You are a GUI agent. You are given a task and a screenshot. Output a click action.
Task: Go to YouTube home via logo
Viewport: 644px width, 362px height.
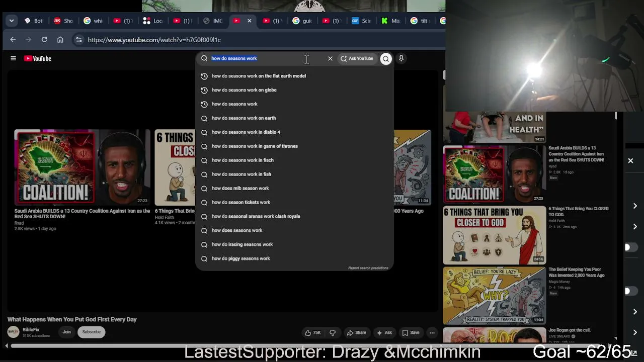38,58
